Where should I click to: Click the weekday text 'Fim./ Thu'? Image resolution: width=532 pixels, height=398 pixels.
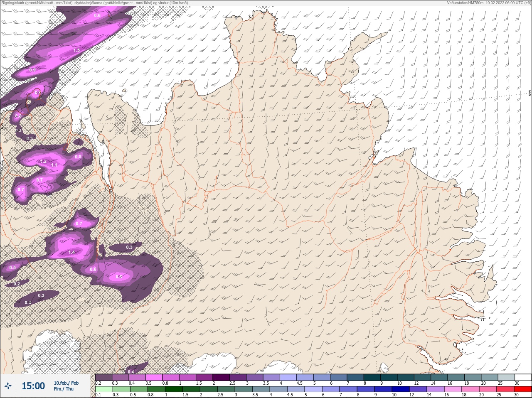pos(64,389)
